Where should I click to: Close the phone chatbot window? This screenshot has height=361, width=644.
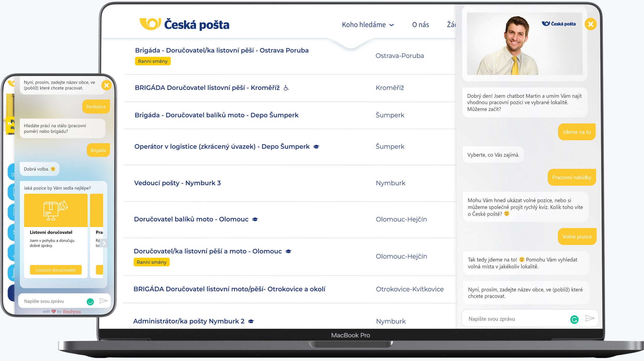[x=106, y=85]
